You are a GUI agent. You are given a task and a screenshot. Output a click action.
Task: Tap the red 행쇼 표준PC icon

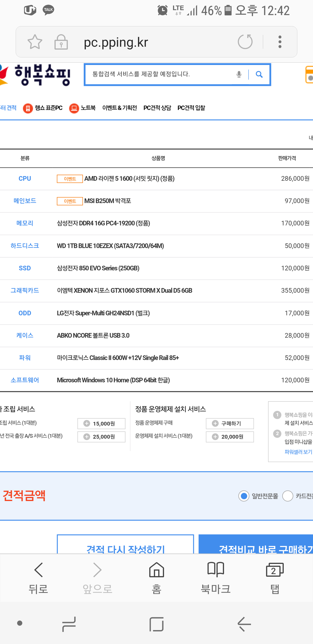coord(28,108)
